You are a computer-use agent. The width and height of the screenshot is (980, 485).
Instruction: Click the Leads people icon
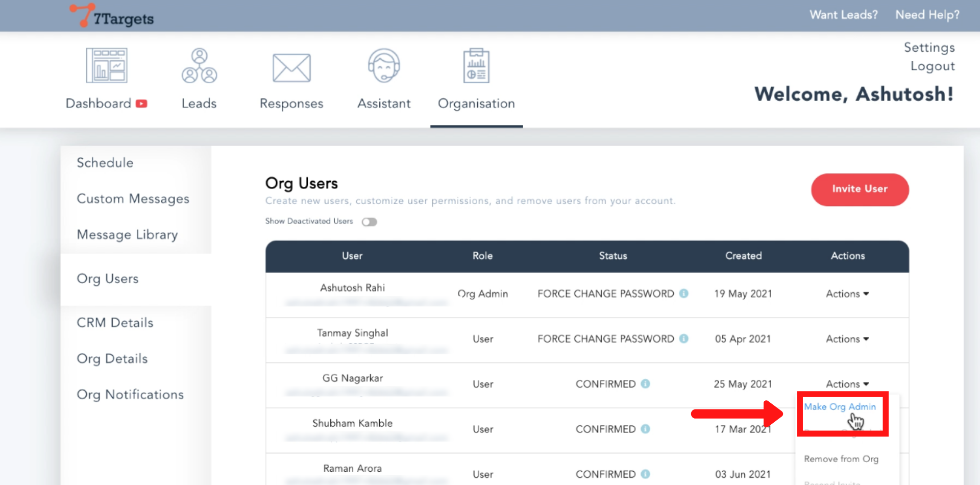(199, 66)
